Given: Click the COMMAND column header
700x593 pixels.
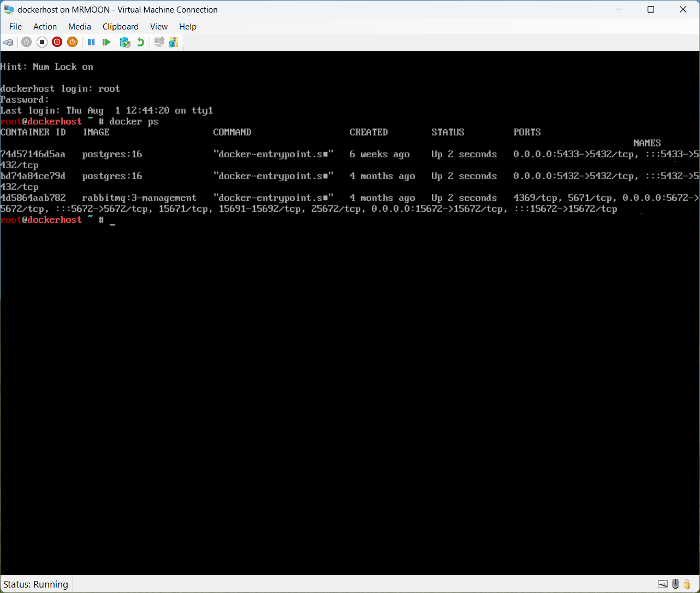Looking at the screenshot, I should tap(232, 132).
